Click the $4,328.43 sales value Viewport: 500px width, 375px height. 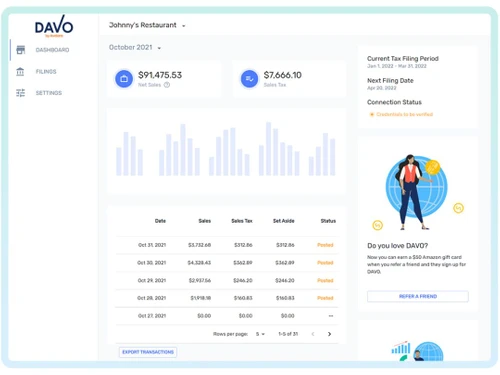199,263
